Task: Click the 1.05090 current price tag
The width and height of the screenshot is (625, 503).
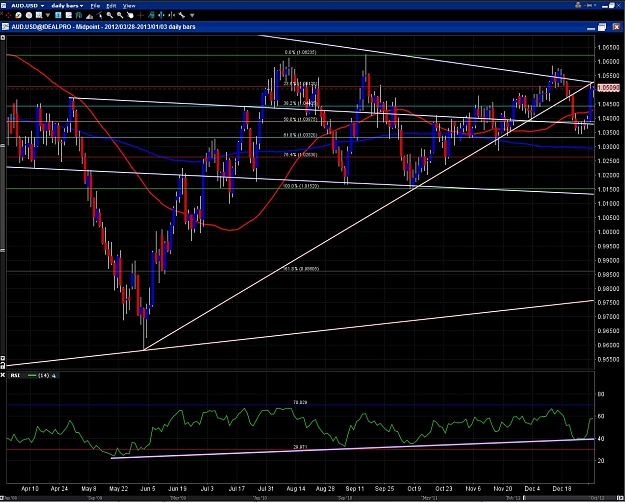Action: coord(608,88)
